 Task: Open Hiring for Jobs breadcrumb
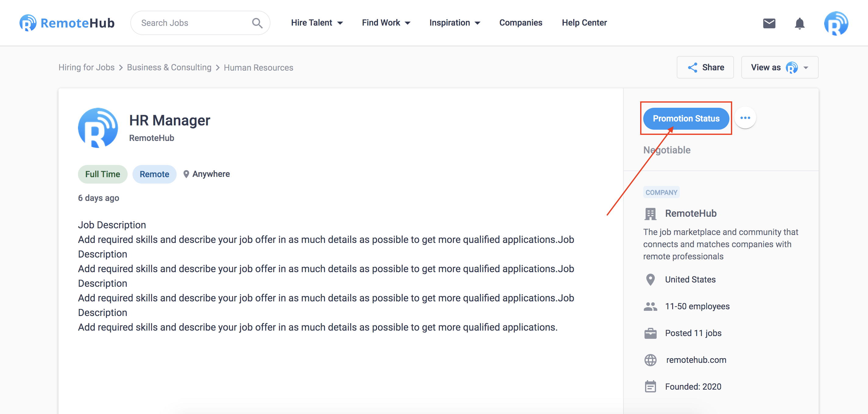[x=86, y=68]
